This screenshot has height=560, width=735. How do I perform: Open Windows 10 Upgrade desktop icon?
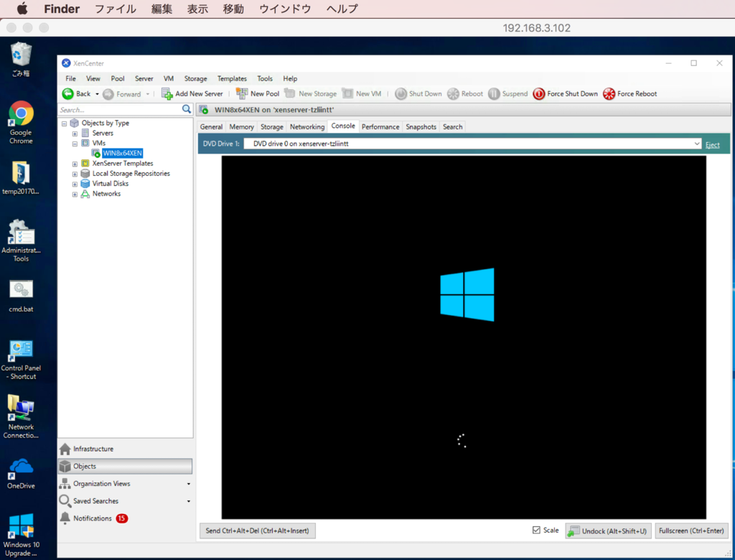21,535
